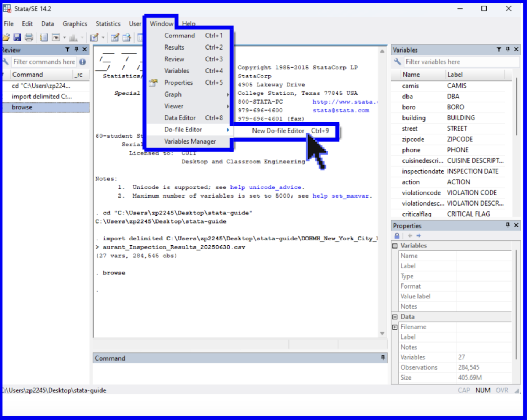This screenshot has height=420, width=527.
Task: Expand the Filename row in Properties
Action: coord(395,327)
